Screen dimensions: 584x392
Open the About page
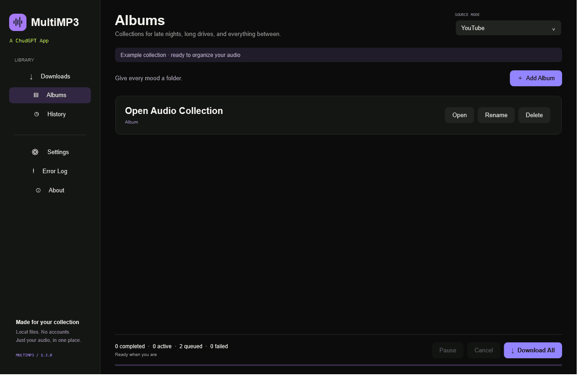coord(50,191)
